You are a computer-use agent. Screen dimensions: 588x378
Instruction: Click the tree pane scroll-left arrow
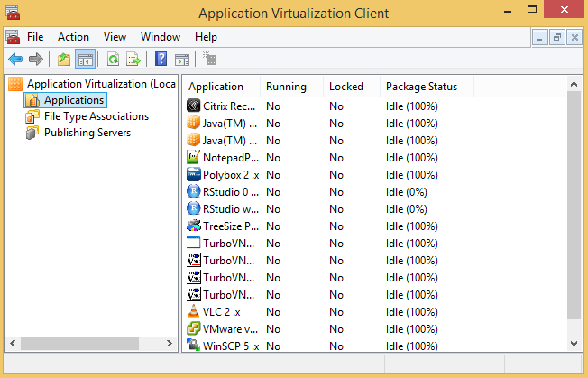click(13, 343)
